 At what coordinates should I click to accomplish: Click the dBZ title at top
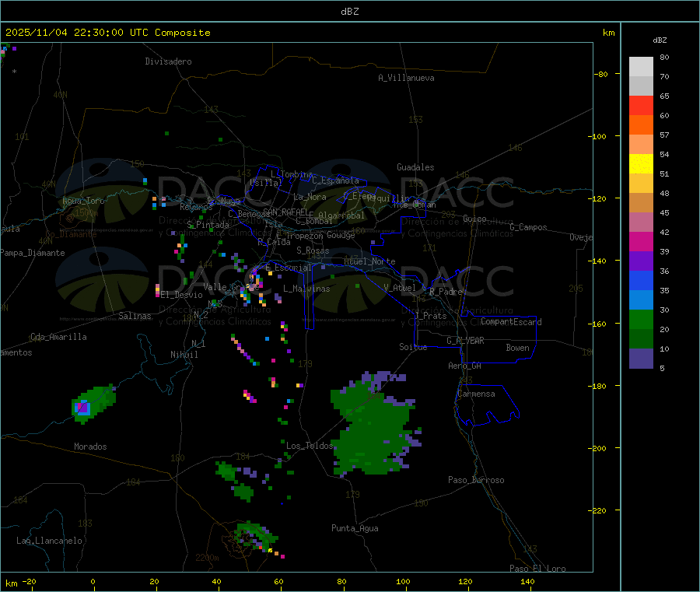349,12
